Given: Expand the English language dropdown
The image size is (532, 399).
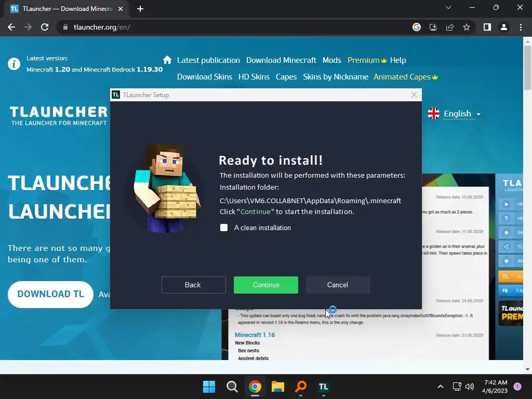Looking at the screenshot, I should (x=462, y=114).
